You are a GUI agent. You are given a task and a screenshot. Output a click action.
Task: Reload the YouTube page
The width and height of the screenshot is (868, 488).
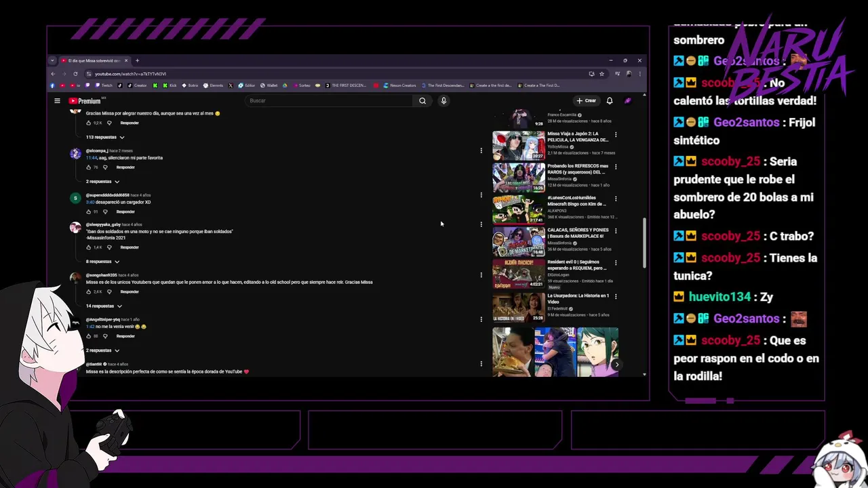coord(75,74)
